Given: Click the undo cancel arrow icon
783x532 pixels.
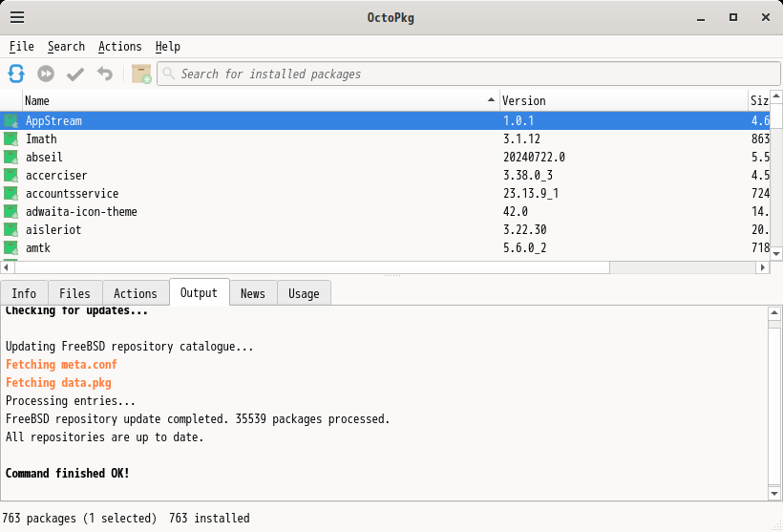Looking at the screenshot, I should (x=105, y=74).
